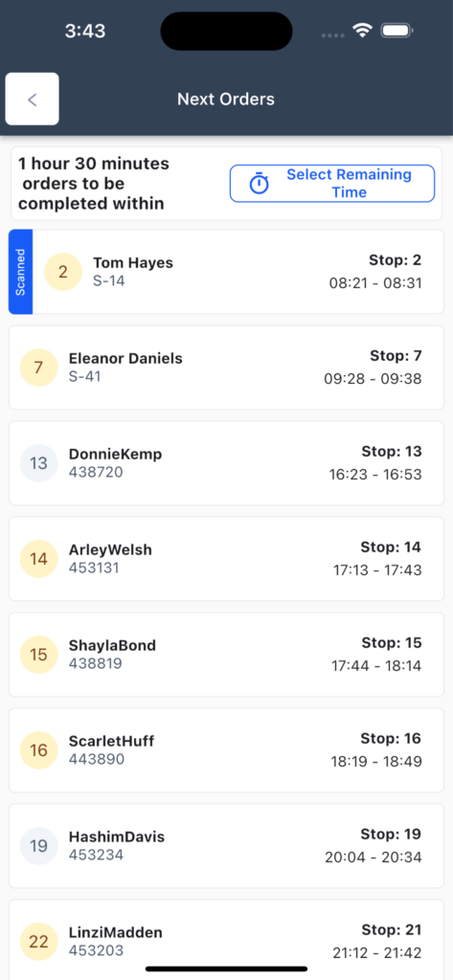This screenshot has width=453, height=980.
Task: Select DonnieKemp order 438720
Action: (226, 463)
